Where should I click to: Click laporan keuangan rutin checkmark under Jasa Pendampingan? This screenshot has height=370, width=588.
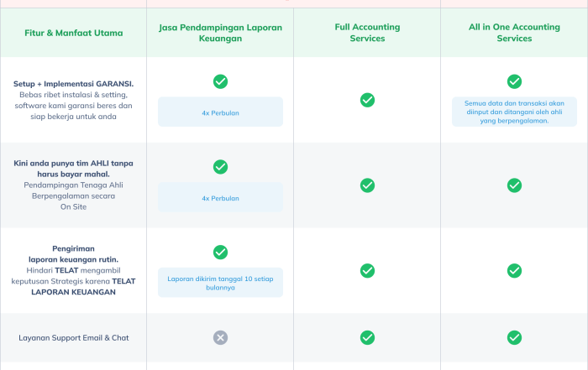(x=220, y=252)
